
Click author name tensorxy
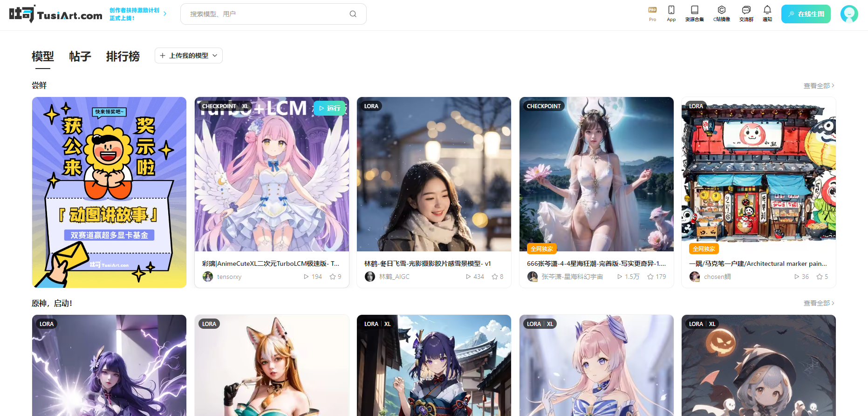[x=229, y=277]
